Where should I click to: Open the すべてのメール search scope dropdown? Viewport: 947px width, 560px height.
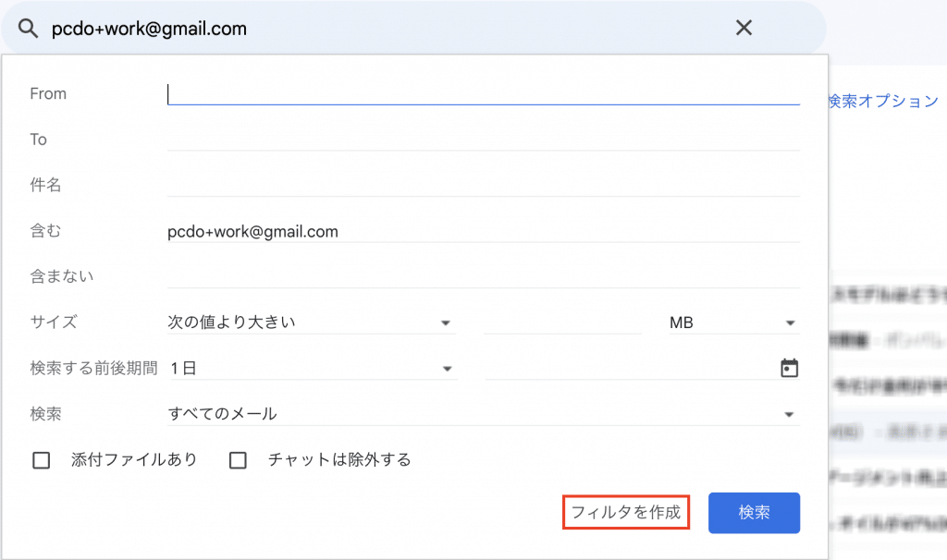(481, 414)
